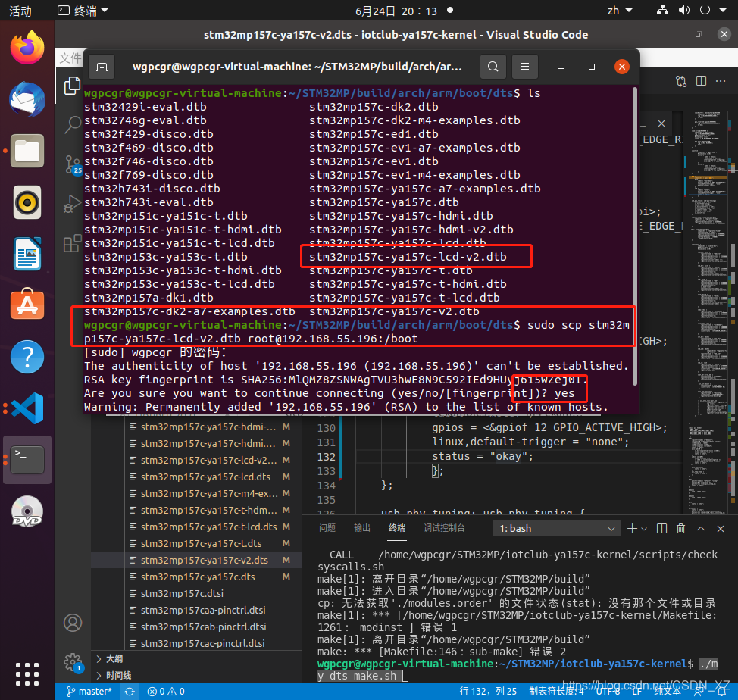Switch to Visual Studio Code in the dock
This screenshot has height=700, width=738.
click(x=27, y=408)
